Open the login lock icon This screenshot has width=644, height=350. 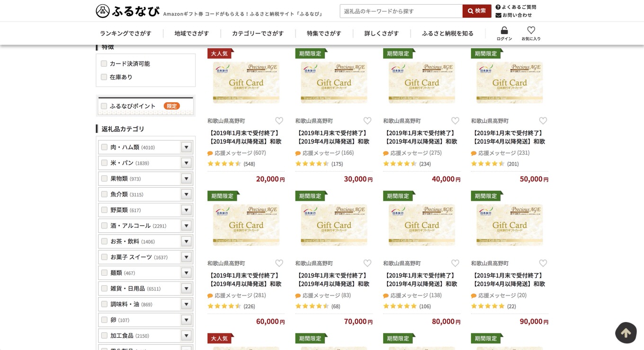click(x=504, y=30)
